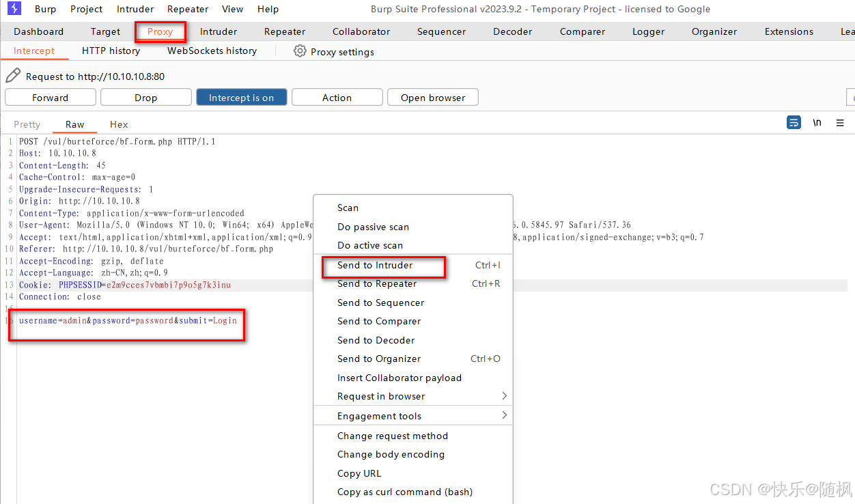The image size is (855, 504).
Task: Switch to the Collaborator tab
Action: coord(361,31)
